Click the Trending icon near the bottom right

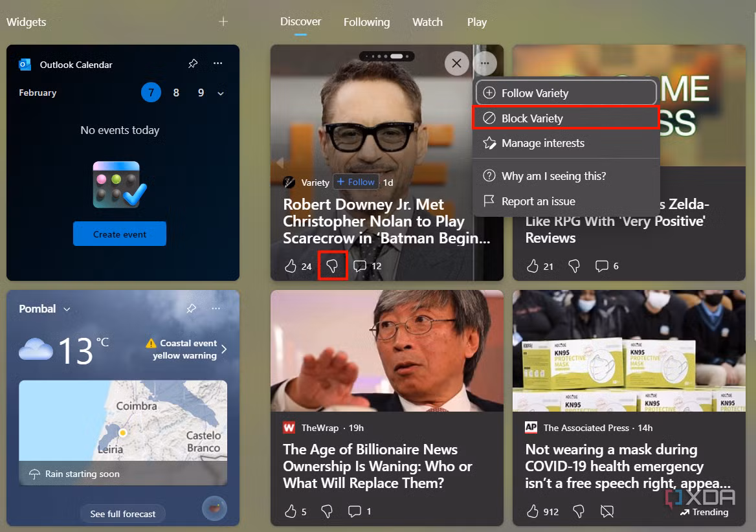684,512
